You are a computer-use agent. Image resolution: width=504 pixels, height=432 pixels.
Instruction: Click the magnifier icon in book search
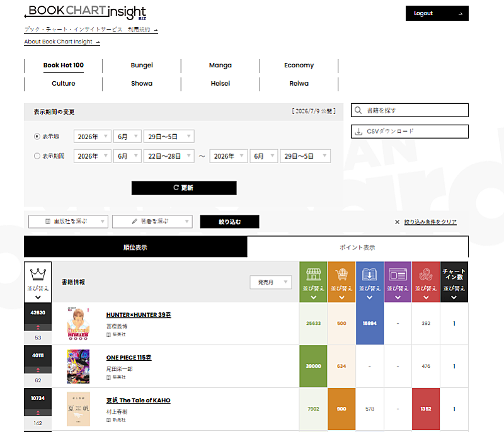pyautogui.click(x=358, y=110)
